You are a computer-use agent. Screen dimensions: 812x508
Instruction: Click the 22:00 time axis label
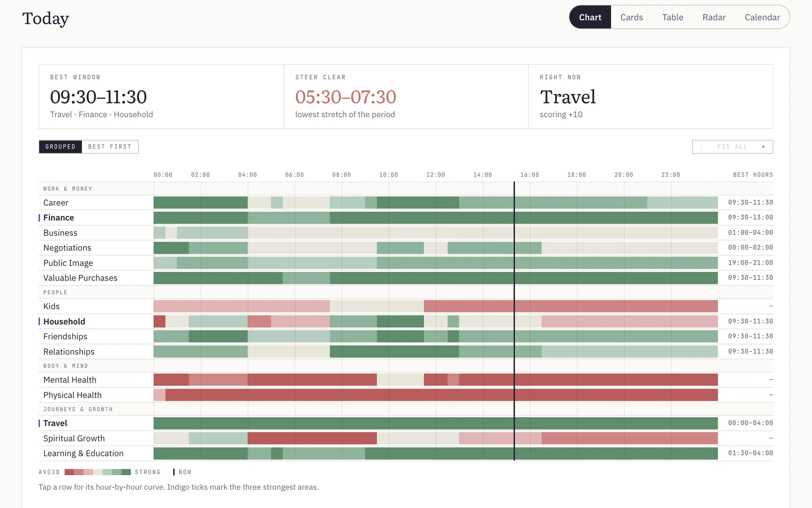[671, 175]
